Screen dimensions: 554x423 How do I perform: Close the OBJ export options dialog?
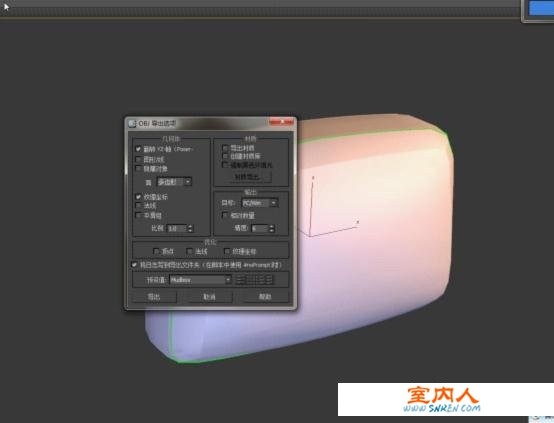282,122
